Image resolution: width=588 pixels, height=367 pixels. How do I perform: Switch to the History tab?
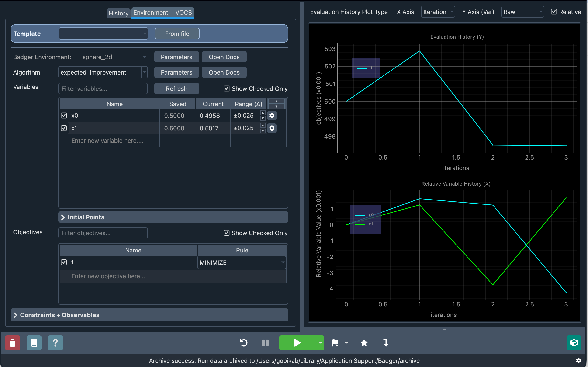(118, 13)
